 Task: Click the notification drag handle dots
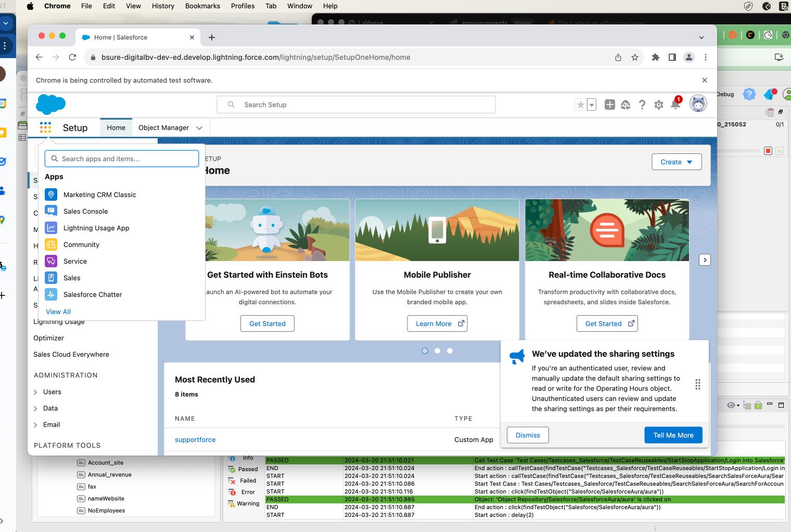point(698,384)
